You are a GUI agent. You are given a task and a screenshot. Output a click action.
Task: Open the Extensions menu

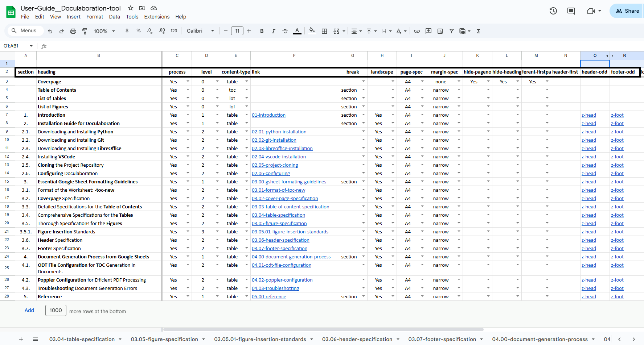pos(157,17)
